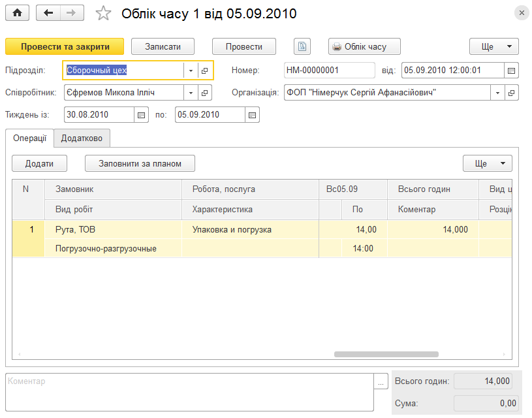The height and width of the screenshot is (418, 532).
Task: Select the Упаковка и погрузка cell
Action: click(x=250, y=229)
